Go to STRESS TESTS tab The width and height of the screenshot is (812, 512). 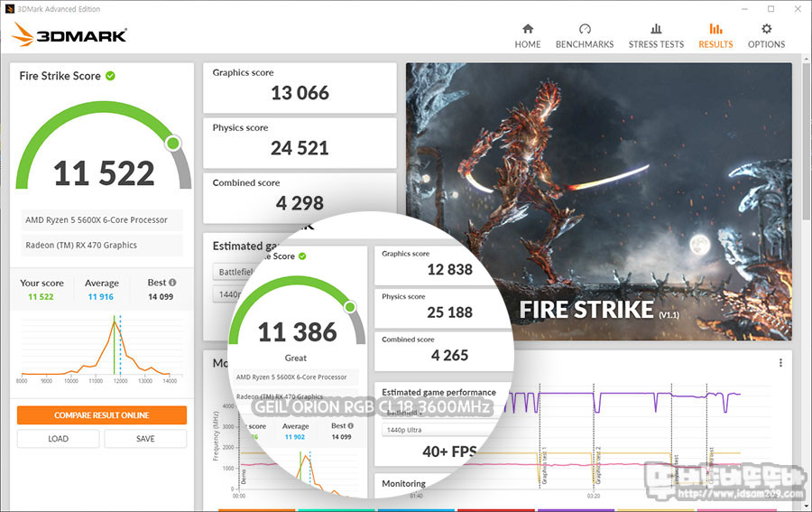(656, 36)
